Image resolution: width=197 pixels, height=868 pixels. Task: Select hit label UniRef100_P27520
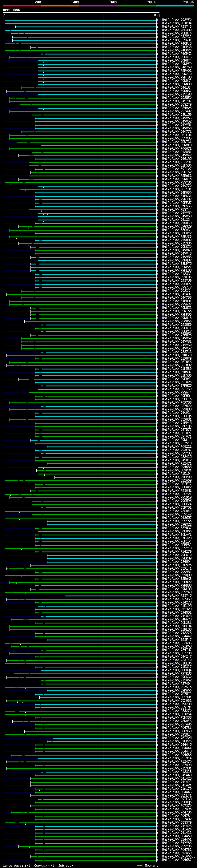click(x=177, y=406)
